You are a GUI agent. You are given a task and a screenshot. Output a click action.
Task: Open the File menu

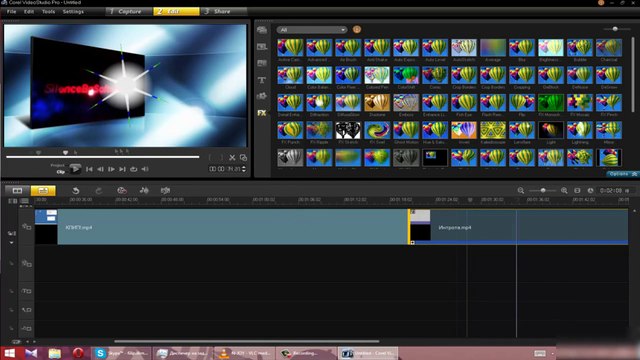click(11, 11)
